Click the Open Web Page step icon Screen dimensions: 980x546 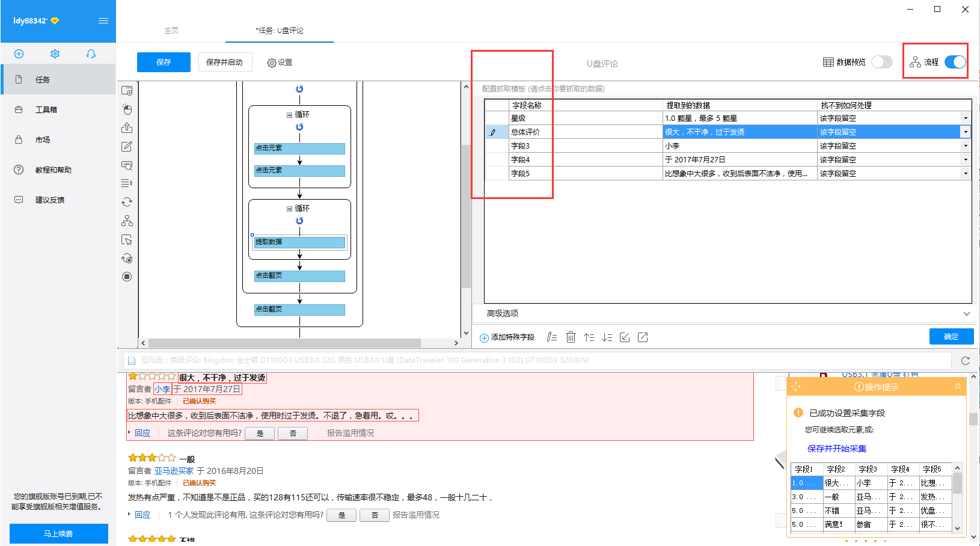(127, 91)
